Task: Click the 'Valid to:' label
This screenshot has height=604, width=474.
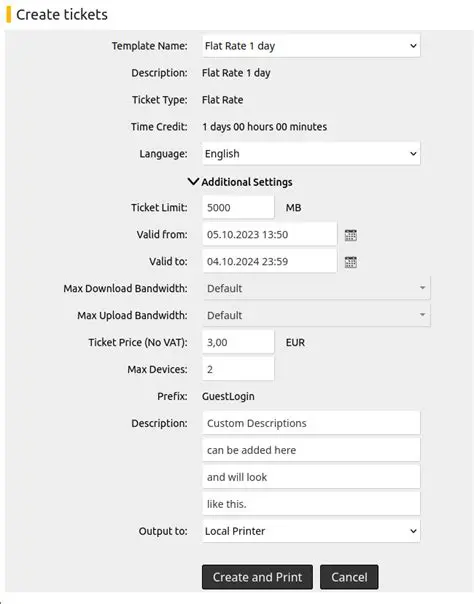Action: (168, 262)
